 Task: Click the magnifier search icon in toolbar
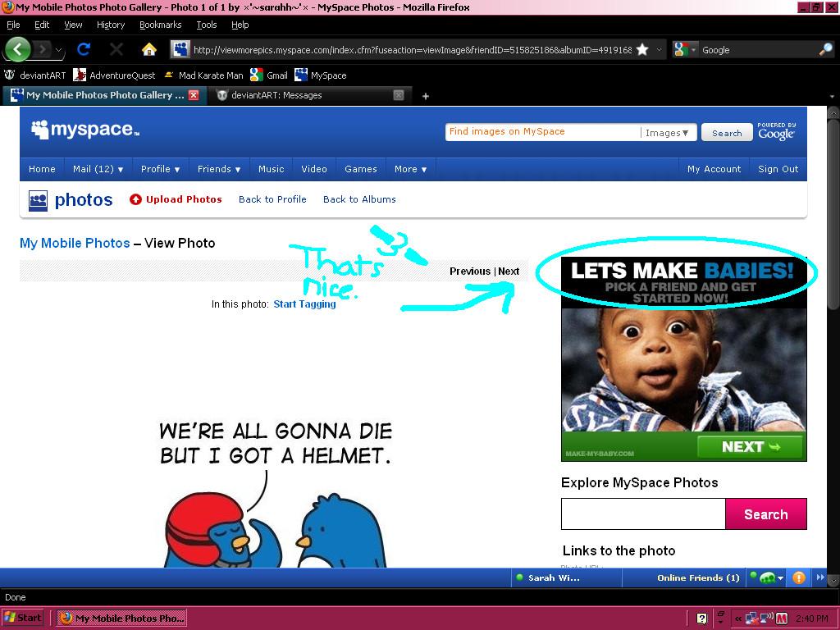pyautogui.click(x=826, y=50)
